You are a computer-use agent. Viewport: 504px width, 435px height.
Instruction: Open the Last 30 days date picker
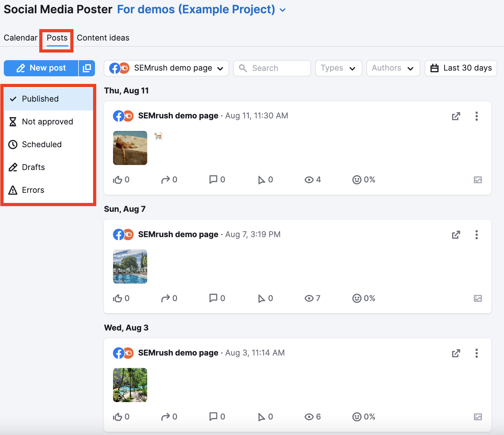461,68
